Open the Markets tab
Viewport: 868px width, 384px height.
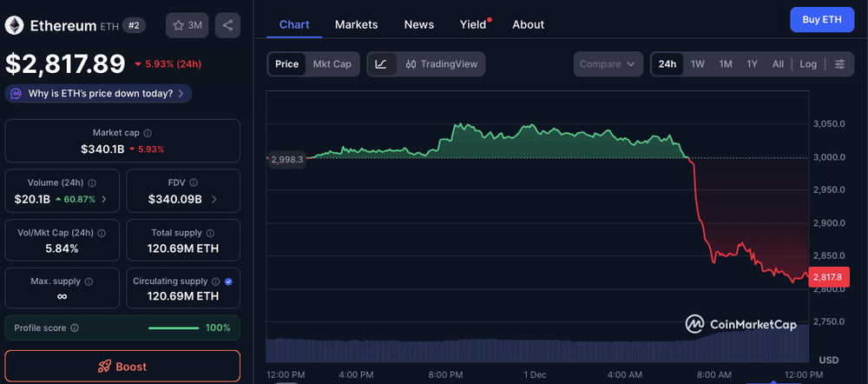click(356, 24)
